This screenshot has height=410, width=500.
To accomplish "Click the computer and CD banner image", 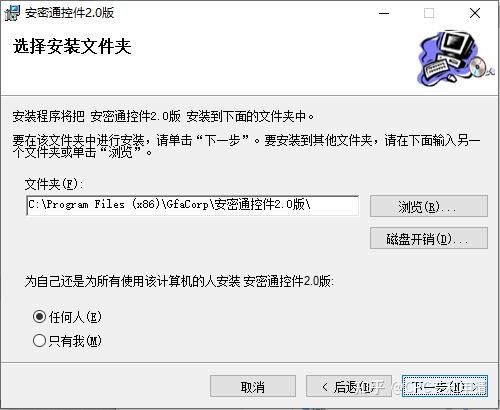I will tap(456, 57).
